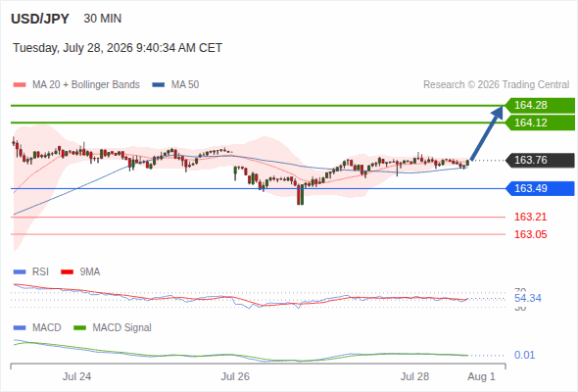Click the Research Trading Central copyright text

(496, 85)
